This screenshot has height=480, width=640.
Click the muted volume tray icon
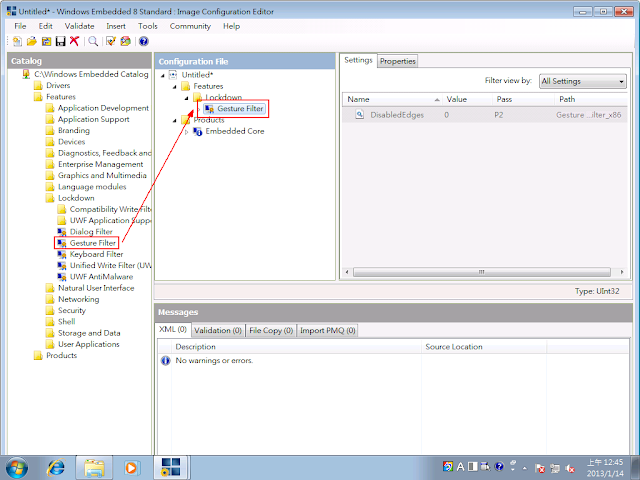[570, 468]
